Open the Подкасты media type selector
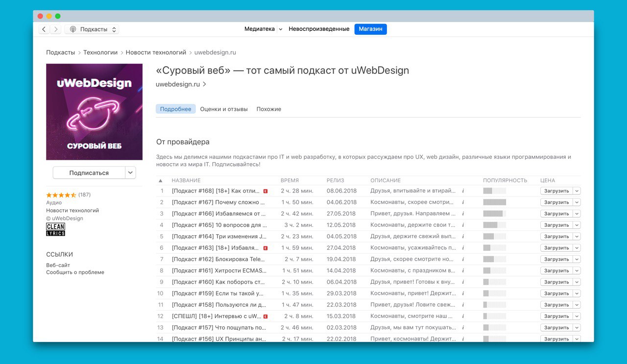The image size is (627, 364). tap(92, 29)
